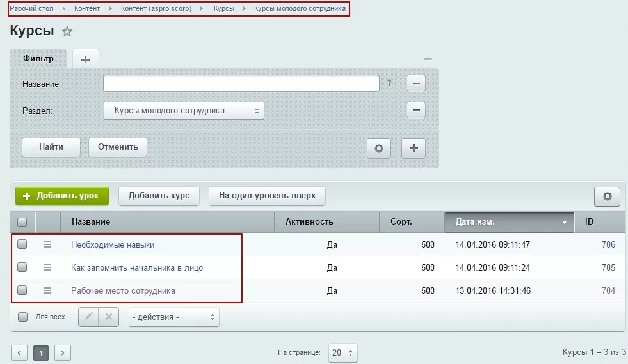Click the date 13.04.2016 14:31:46
Screen dimensions: 628x364
[493, 290]
